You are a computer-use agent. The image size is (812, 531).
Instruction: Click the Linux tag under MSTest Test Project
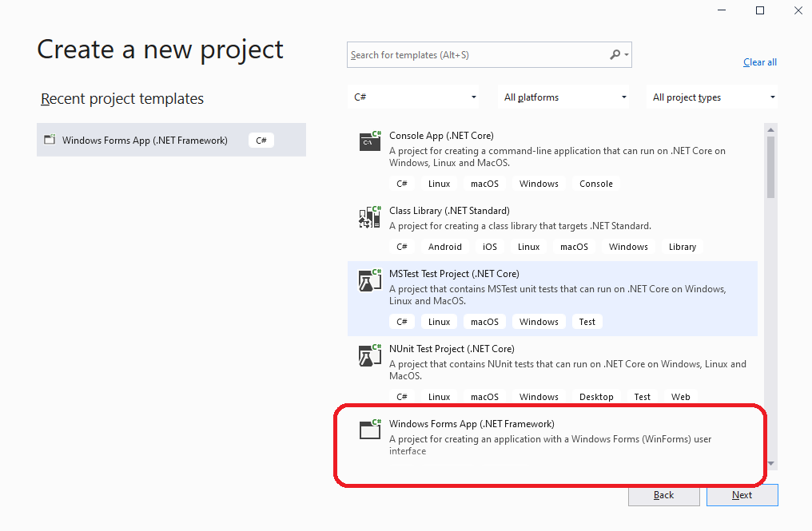439,322
